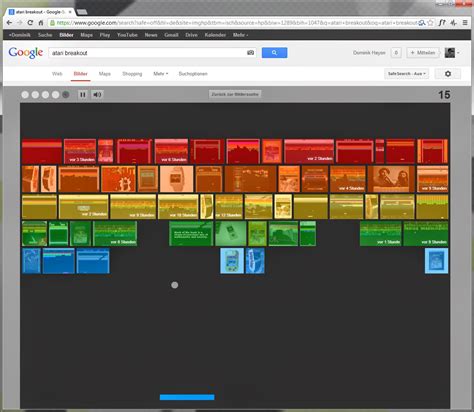The width and height of the screenshot is (474, 412).
Task: Open Drive in the top bar
Action: click(191, 35)
